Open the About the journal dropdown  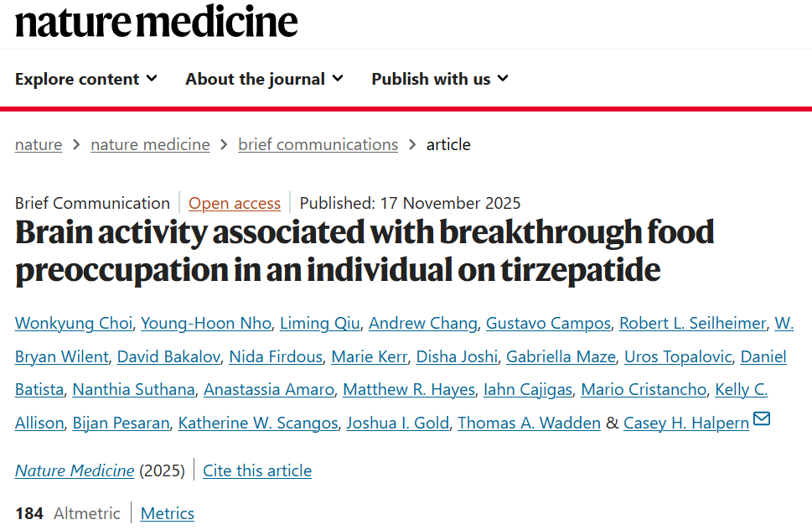pos(264,79)
